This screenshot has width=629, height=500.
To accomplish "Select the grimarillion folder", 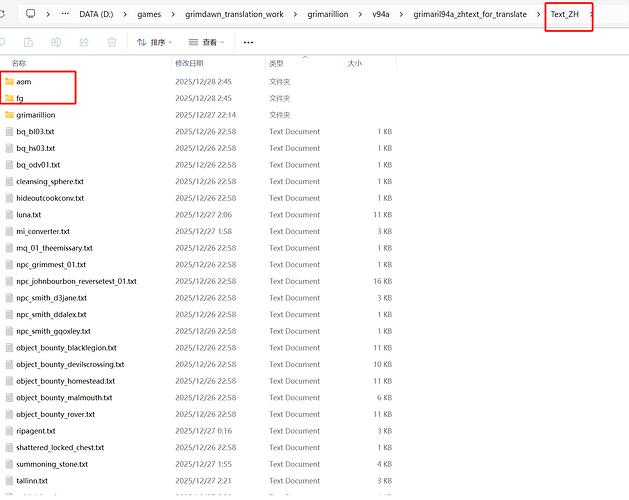I will pos(35,115).
